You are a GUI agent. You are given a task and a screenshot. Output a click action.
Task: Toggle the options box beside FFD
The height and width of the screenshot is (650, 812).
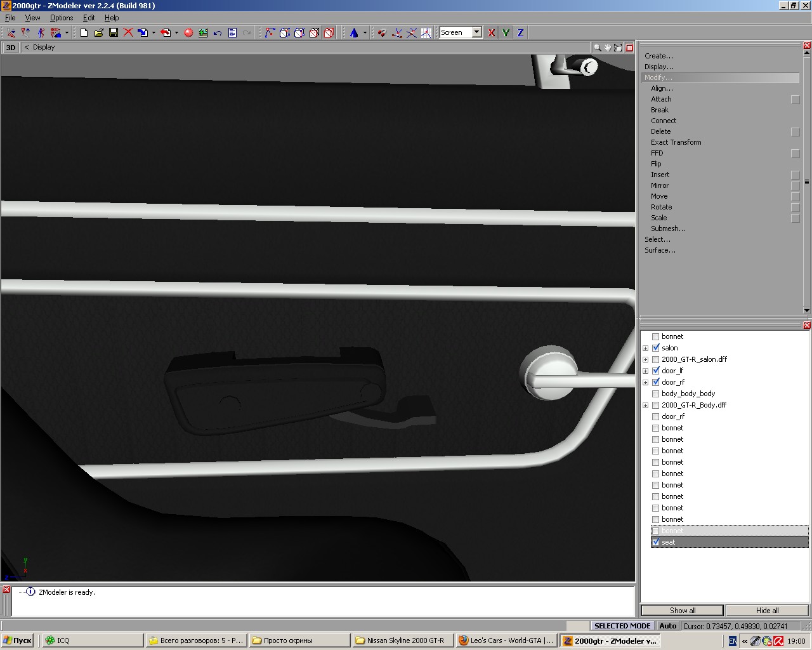pyautogui.click(x=796, y=154)
